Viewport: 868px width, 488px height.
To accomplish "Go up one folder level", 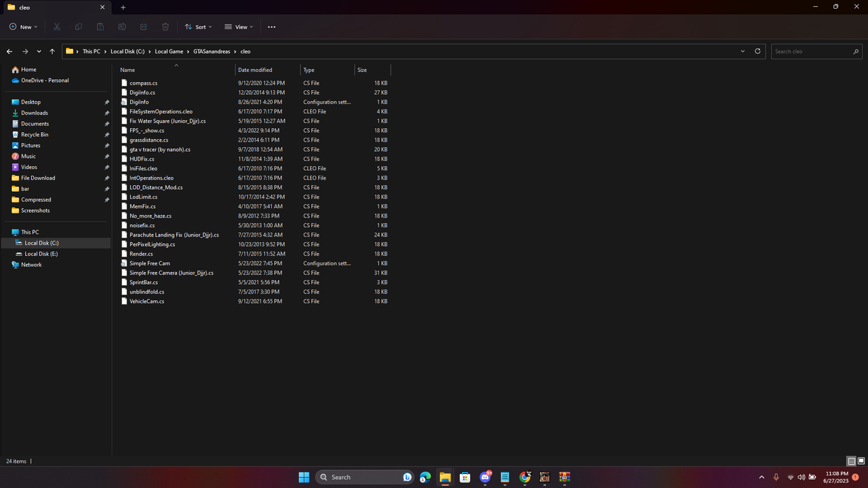I will click(52, 52).
